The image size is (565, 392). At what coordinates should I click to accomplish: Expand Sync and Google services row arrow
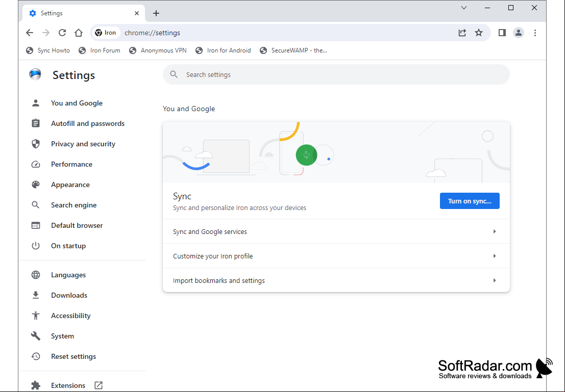[x=495, y=231]
